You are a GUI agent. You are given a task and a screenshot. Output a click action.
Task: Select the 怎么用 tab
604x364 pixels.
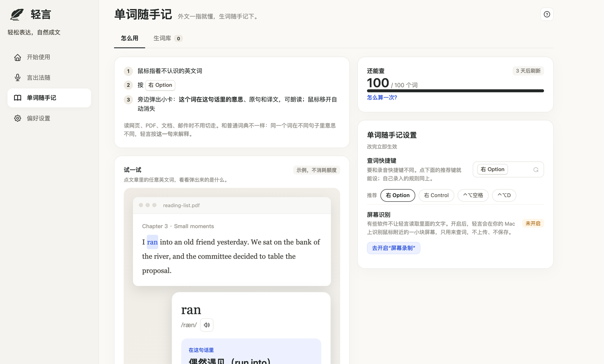click(x=129, y=39)
